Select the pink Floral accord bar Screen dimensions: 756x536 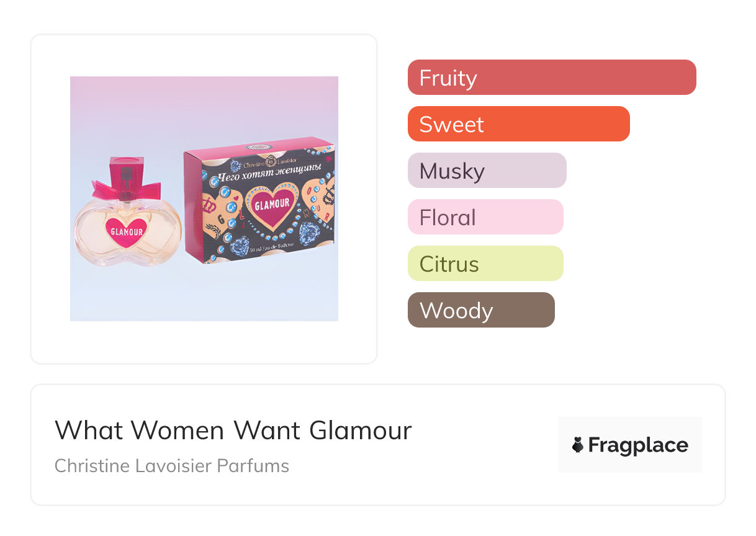tap(485, 217)
